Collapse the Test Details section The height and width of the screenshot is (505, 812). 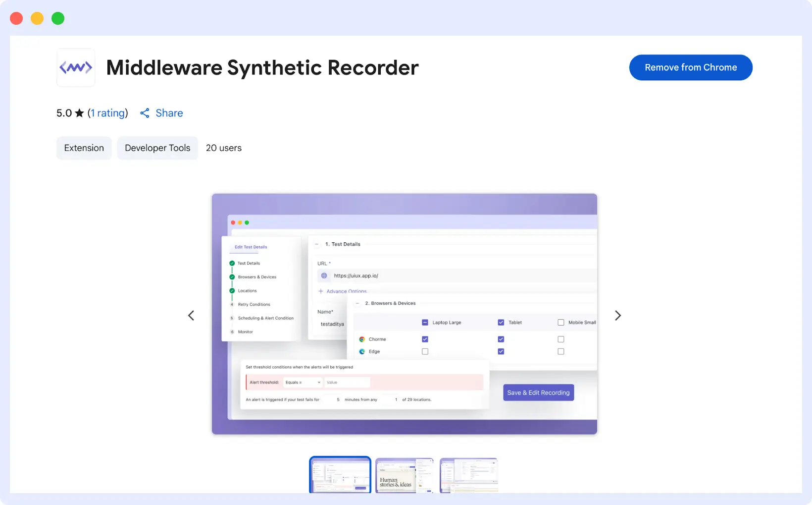[x=317, y=244]
